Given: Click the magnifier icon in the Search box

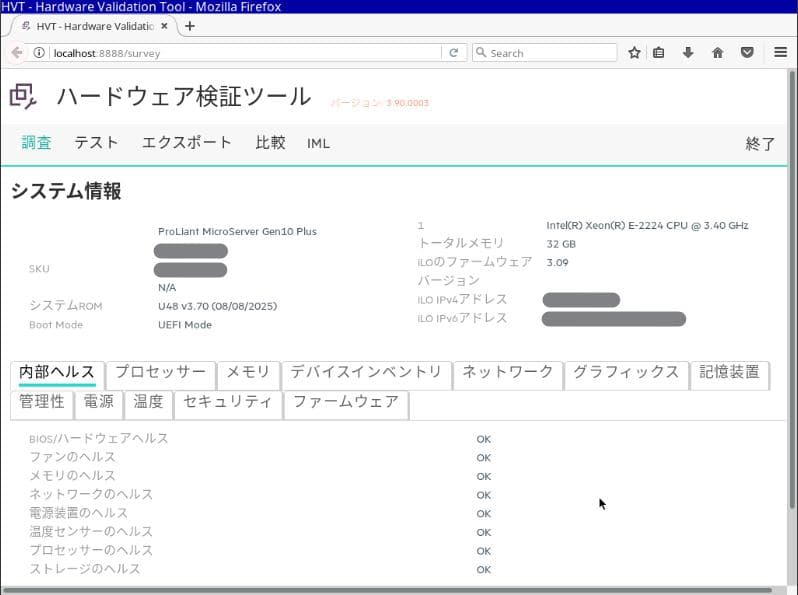Looking at the screenshot, I should [481, 52].
